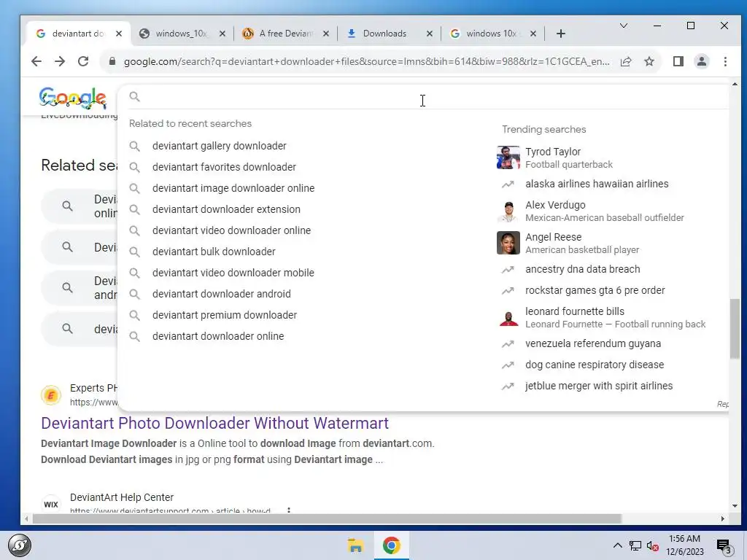This screenshot has width=747, height=560.
Task: Switch to the 'windows 10x' Google tab
Action: [x=491, y=34]
